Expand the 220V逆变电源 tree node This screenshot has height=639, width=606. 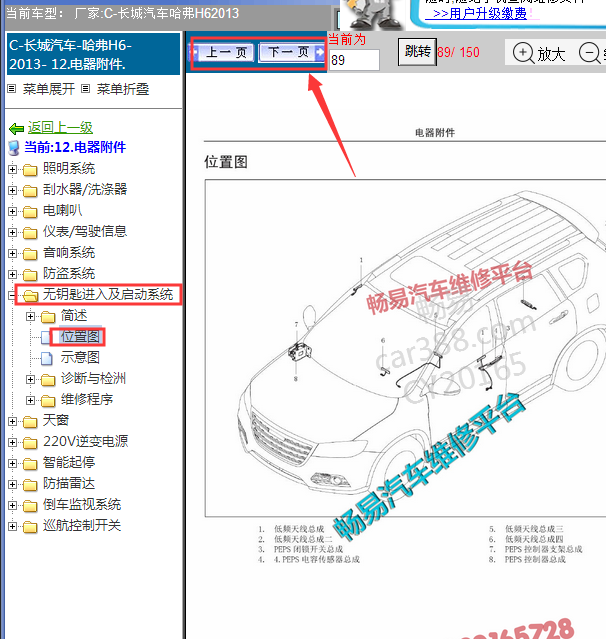13,442
